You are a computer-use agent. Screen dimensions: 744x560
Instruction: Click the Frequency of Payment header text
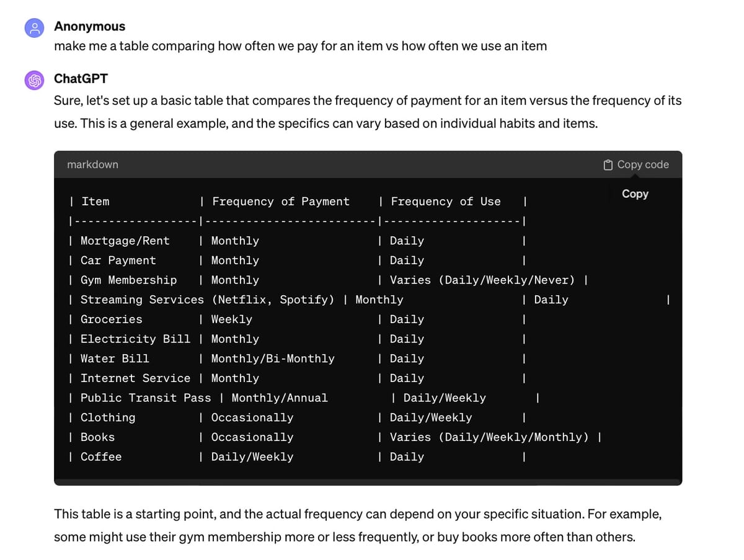[x=281, y=202]
